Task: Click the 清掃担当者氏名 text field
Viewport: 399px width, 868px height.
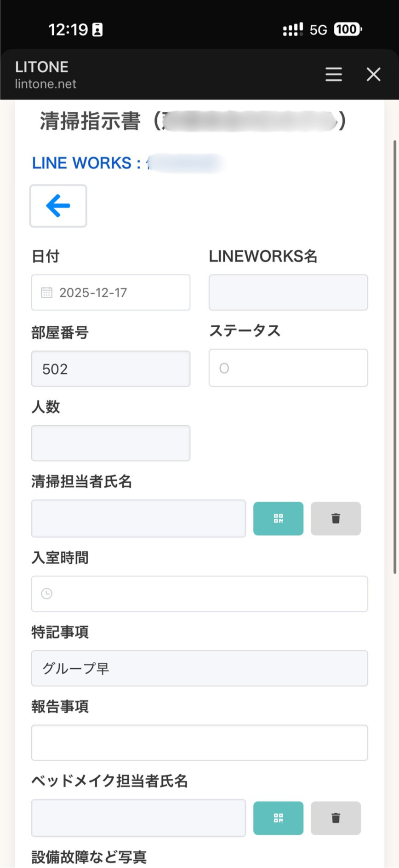Action: pyautogui.click(x=138, y=519)
